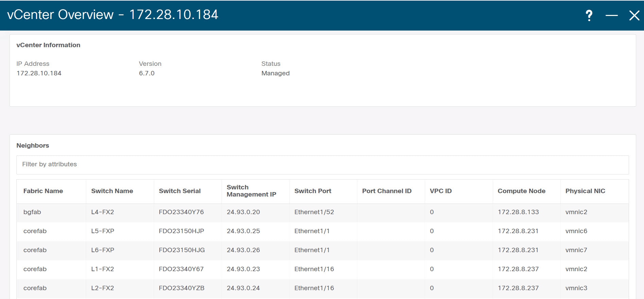Viewport: 644px width, 299px height.
Task: Click vmnic2 in the bgfab row
Action: tap(576, 212)
